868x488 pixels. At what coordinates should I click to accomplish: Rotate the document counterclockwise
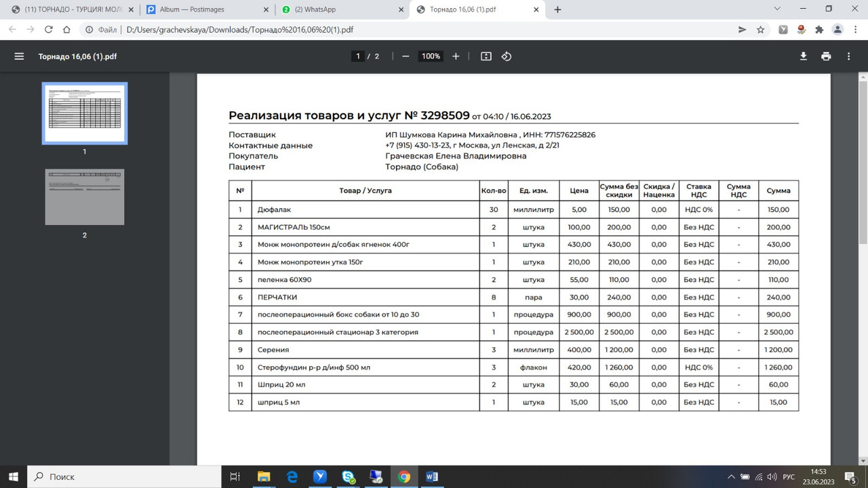click(x=507, y=56)
